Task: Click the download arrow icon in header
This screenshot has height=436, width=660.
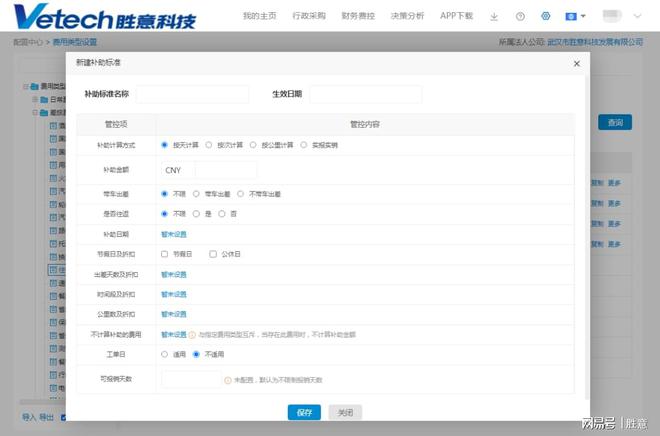Action: pyautogui.click(x=494, y=16)
